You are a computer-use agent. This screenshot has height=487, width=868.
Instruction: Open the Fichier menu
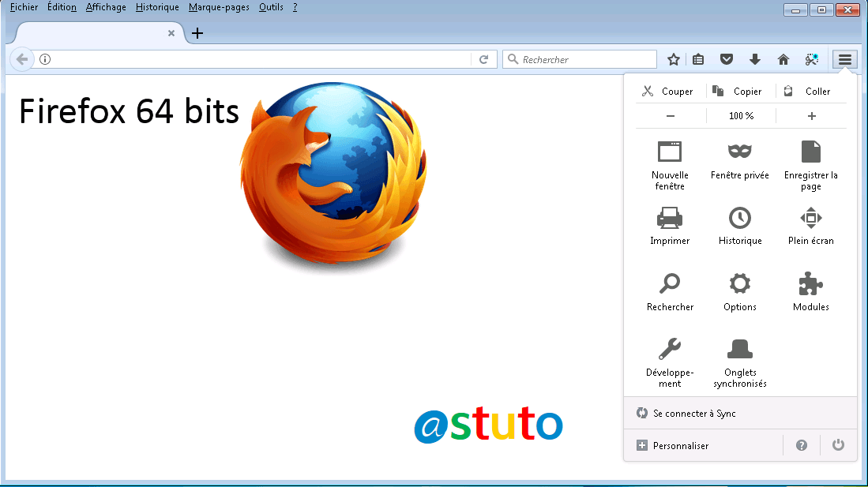(x=24, y=7)
